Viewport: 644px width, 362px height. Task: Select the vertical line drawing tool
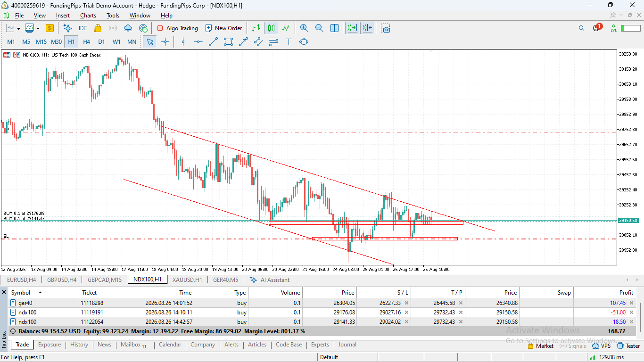coord(183,41)
